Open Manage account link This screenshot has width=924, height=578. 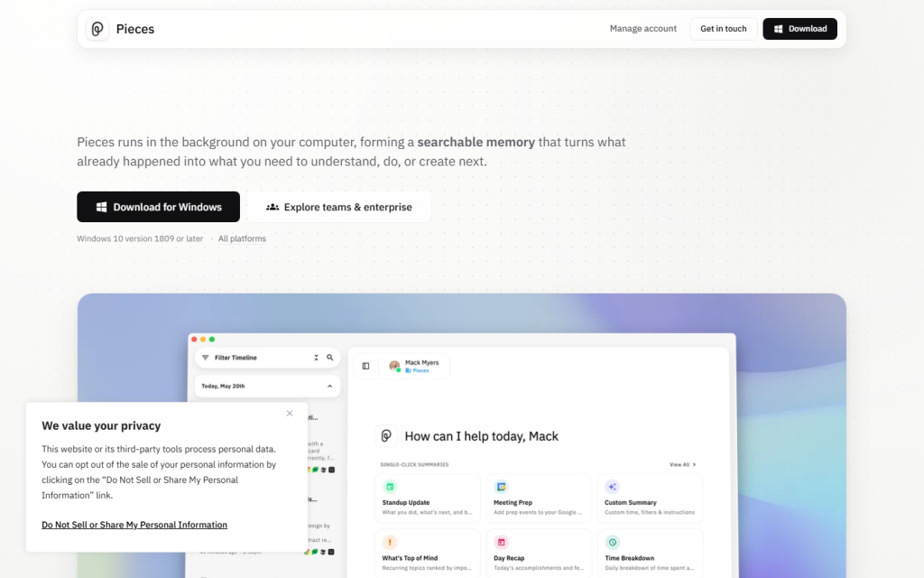[x=642, y=28]
